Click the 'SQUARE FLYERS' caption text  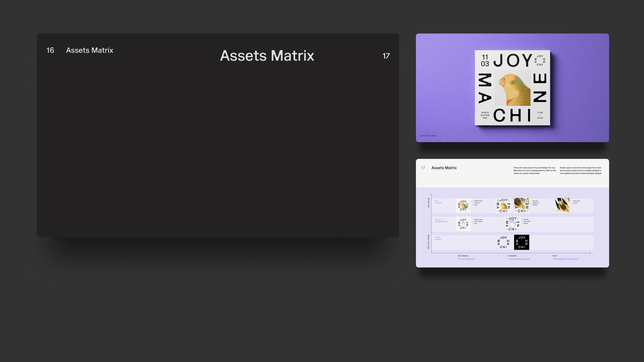tap(428, 136)
